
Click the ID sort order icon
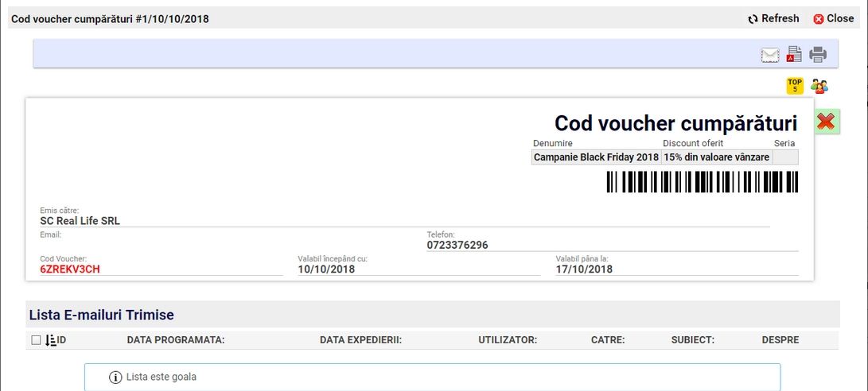51,340
